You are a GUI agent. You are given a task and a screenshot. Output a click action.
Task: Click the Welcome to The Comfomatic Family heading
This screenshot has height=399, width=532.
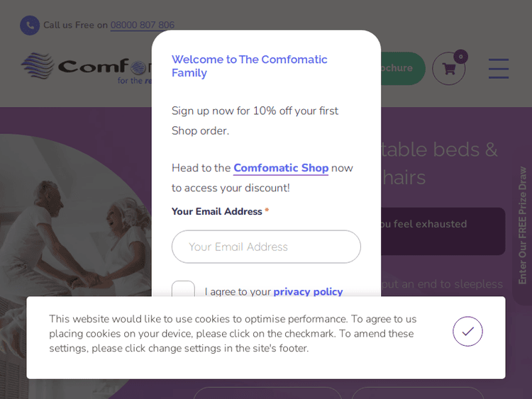point(250,66)
